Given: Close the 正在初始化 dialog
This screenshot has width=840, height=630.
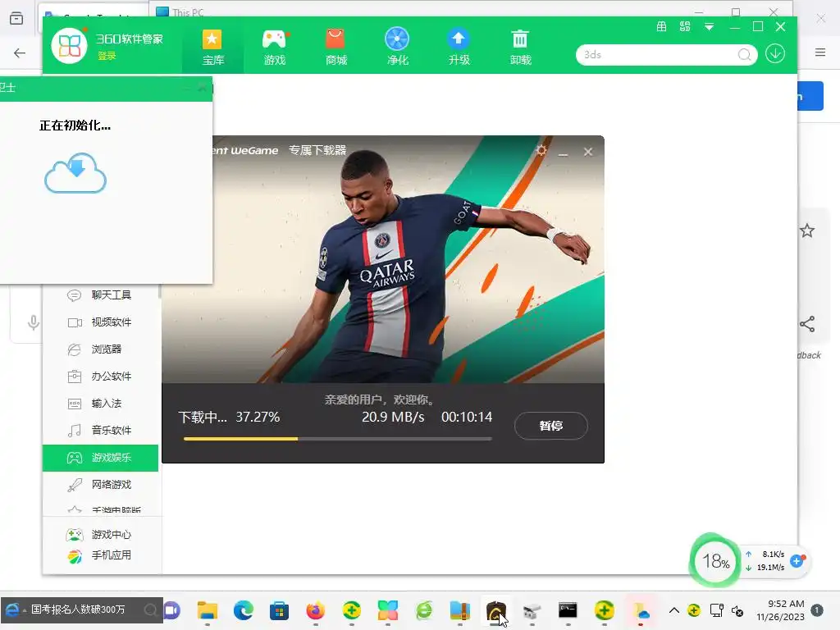Looking at the screenshot, I should click(202, 87).
